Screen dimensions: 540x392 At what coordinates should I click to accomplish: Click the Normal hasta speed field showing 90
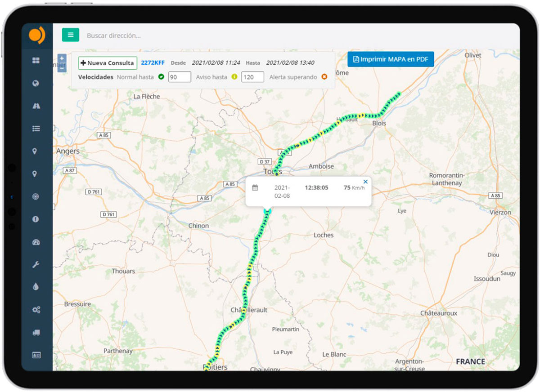click(180, 77)
